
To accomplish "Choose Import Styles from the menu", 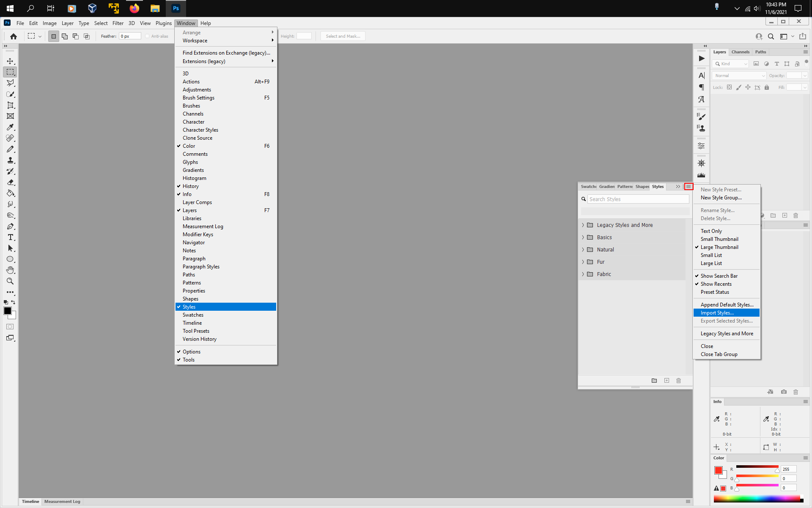I will (716, 312).
